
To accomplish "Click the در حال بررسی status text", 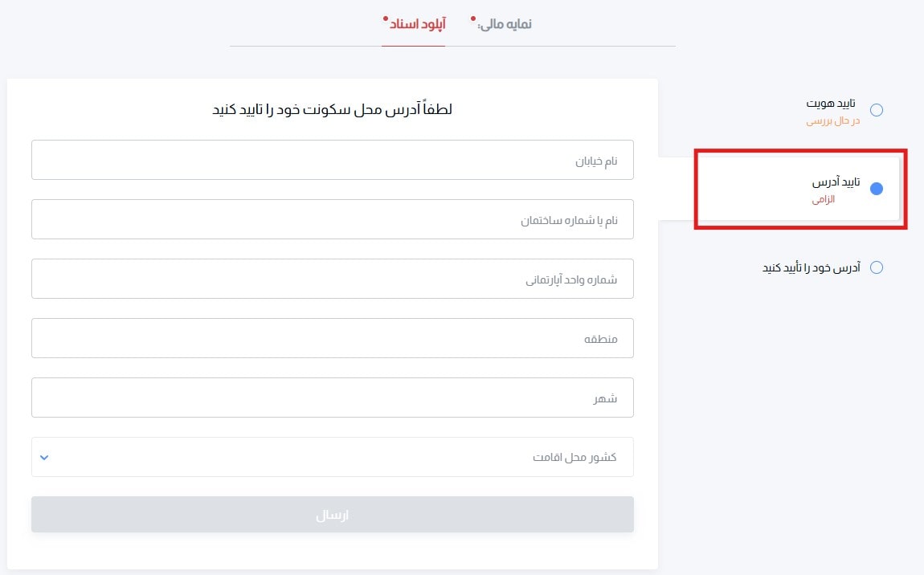I will (x=833, y=125).
